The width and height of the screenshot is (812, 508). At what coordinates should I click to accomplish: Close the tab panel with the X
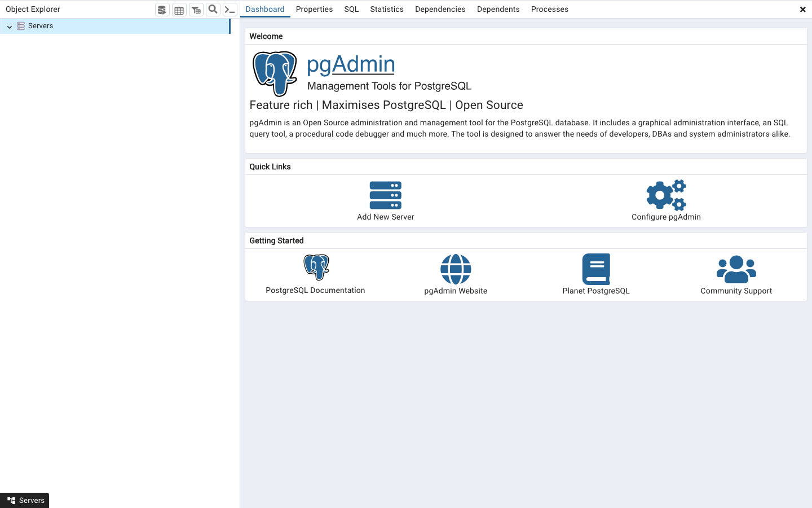[803, 10]
